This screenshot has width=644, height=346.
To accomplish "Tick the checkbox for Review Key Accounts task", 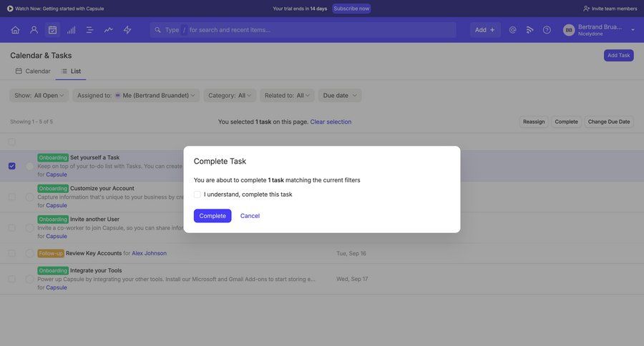I will pyautogui.click(x=11, y=253).
